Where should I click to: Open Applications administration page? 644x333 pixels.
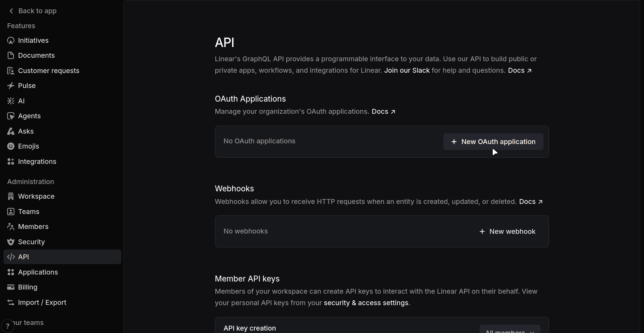(62, 272)
